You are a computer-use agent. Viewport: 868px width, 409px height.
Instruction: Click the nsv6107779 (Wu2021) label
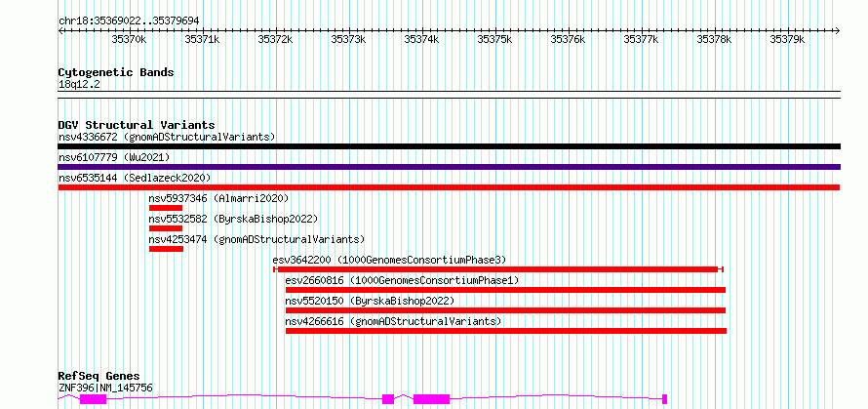(x=113, y=157)
